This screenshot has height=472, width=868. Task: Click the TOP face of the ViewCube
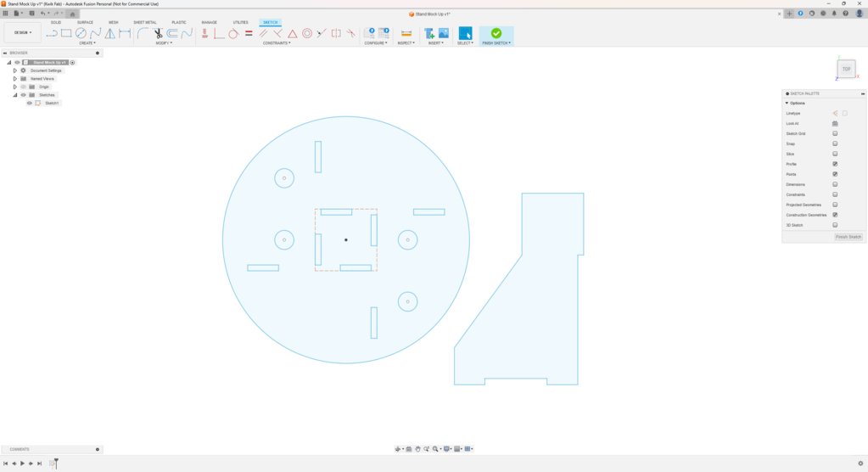[846, 70]
